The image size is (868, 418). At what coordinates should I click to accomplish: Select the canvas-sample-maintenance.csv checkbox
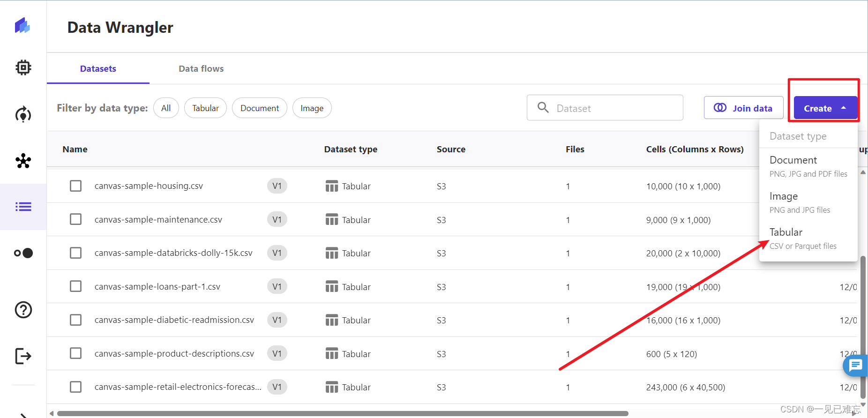tap(75, 219)
